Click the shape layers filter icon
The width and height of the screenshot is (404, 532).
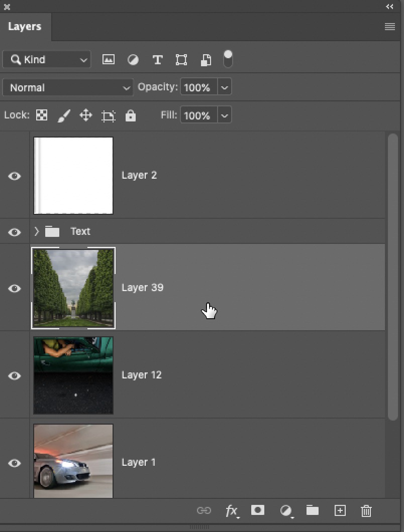click(181, 59)
